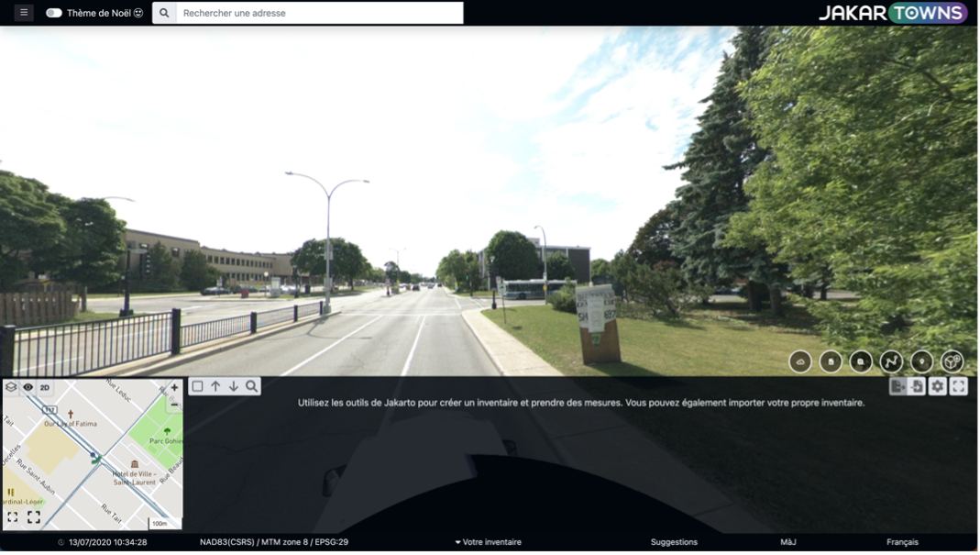Select the polyline measurement tool
The image size is (980, 555).
[888, 361]
